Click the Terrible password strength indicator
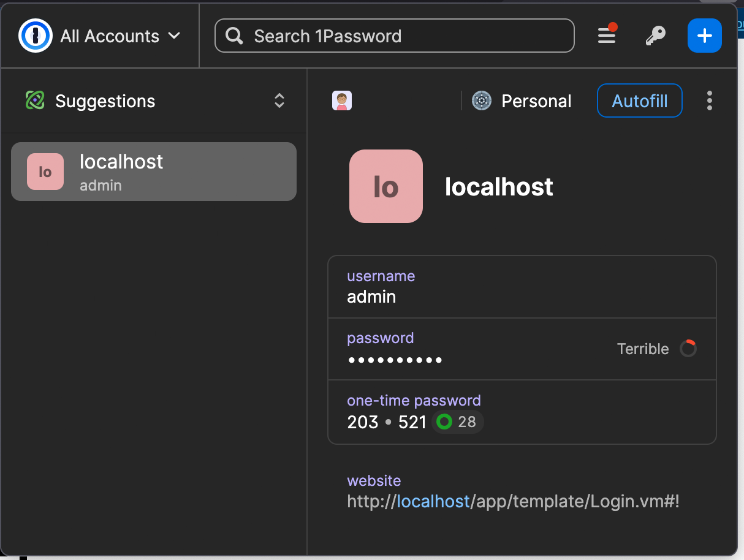744x560 pixels. click(656, 349)
